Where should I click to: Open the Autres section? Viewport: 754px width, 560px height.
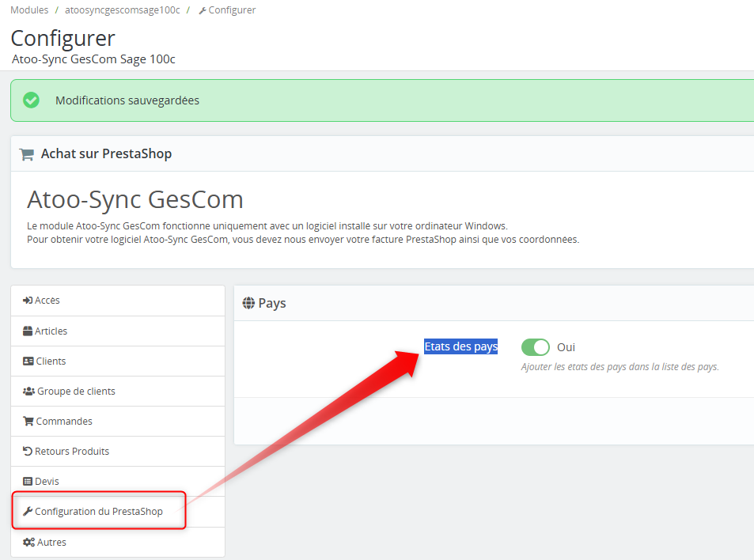tap(118, 543)
